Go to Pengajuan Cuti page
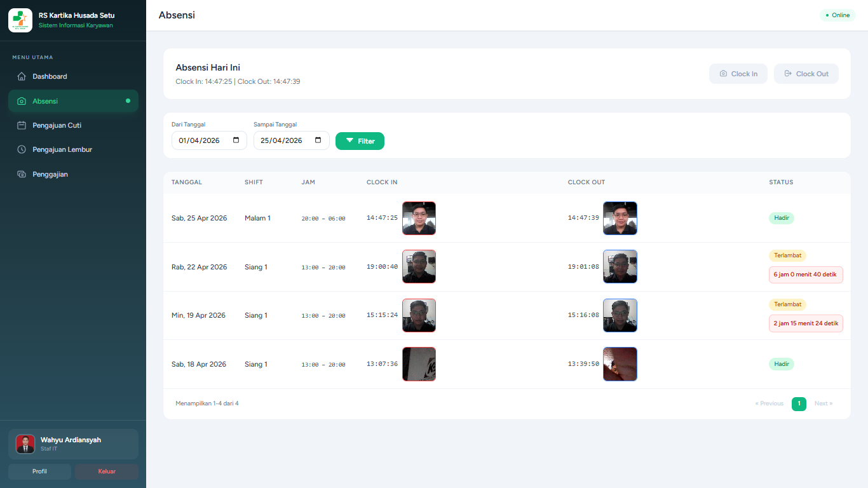 pos(73,125)
